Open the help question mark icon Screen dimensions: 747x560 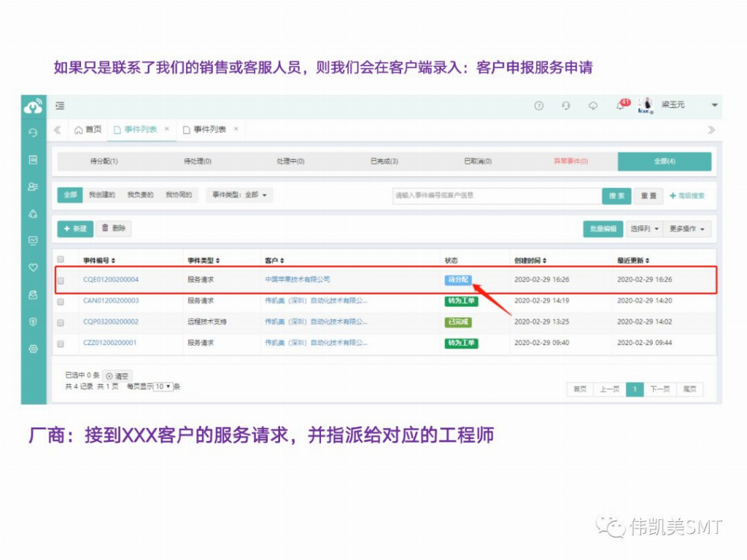[x=539, y=106]
